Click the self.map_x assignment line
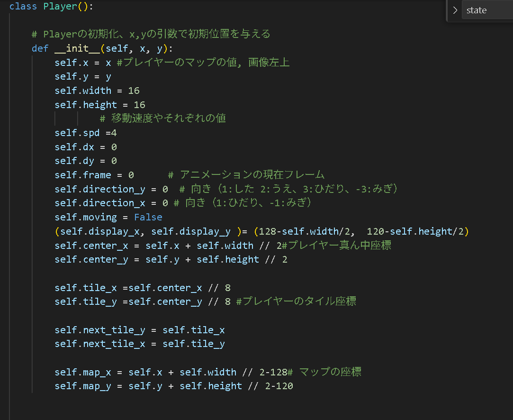This screenshot has height=420, width=513. tap(208, 372)
